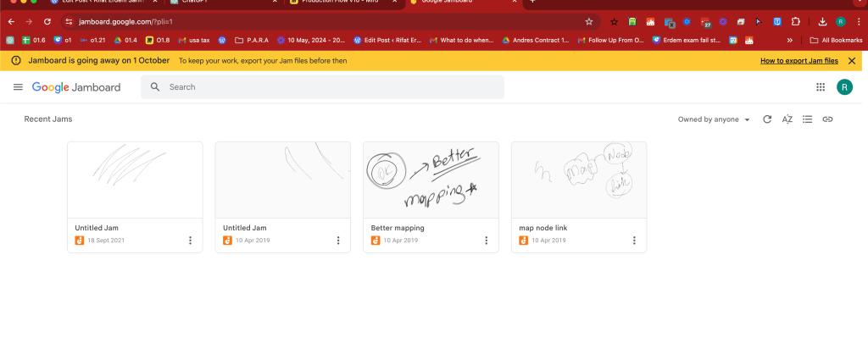
Task: Click the Google Jamboard logo
Action: (76, 87)
